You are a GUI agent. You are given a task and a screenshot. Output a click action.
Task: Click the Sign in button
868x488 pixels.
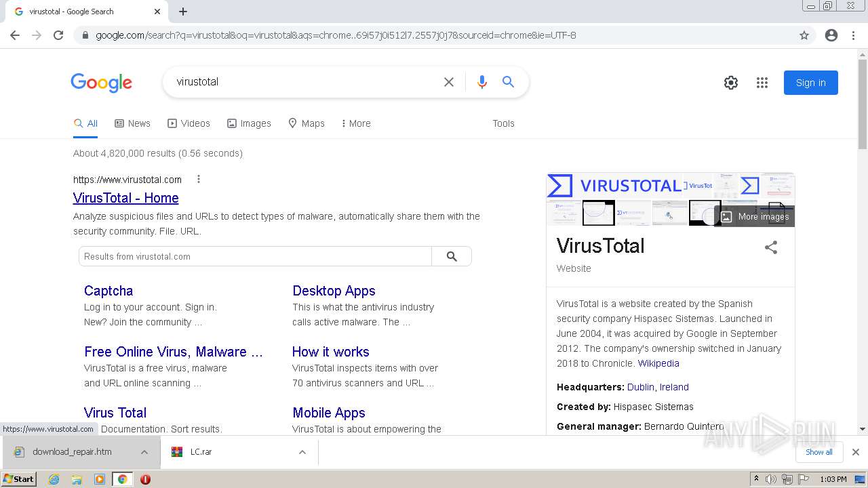pyautogui.click(x=810, y=83)
